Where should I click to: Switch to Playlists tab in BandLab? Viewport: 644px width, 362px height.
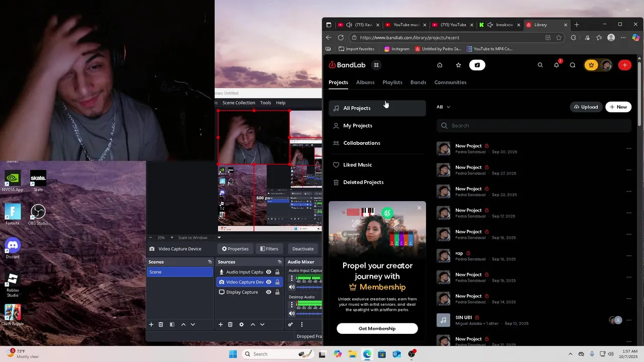pos(392,82)
